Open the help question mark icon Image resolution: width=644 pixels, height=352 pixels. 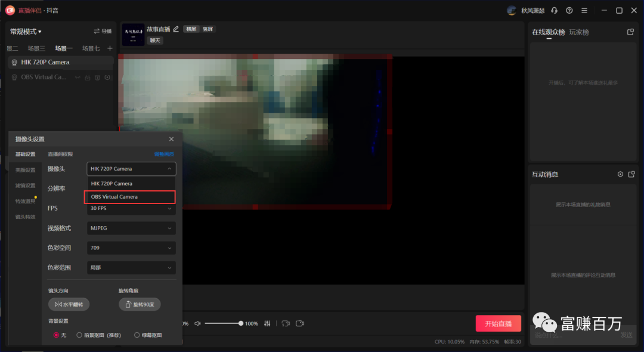click(x=569, y=11)
